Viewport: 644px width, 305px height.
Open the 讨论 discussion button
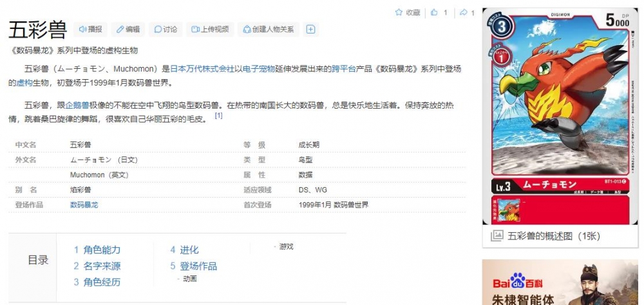click(166, 30)
